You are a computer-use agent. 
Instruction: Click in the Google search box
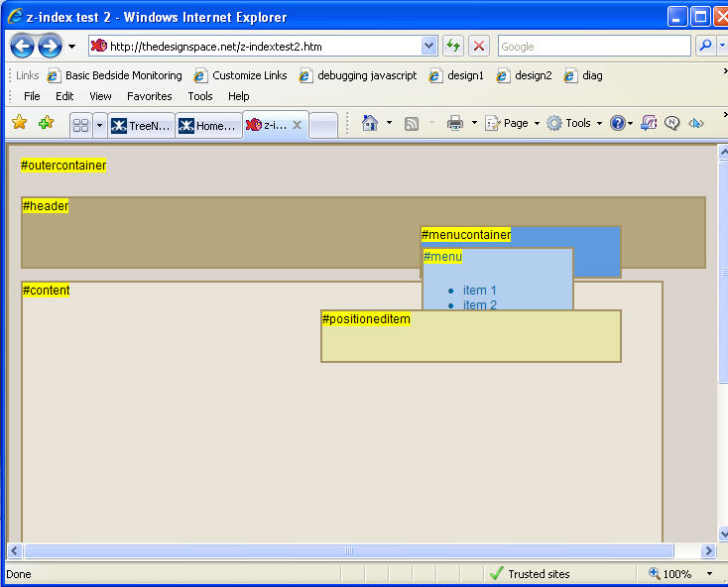point(593,46)
